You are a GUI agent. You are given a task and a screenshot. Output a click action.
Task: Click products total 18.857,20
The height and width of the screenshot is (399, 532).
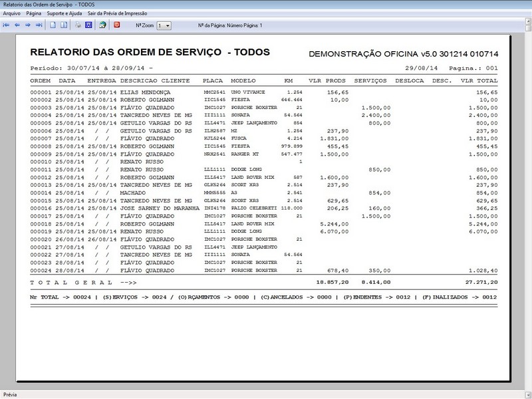332,282
